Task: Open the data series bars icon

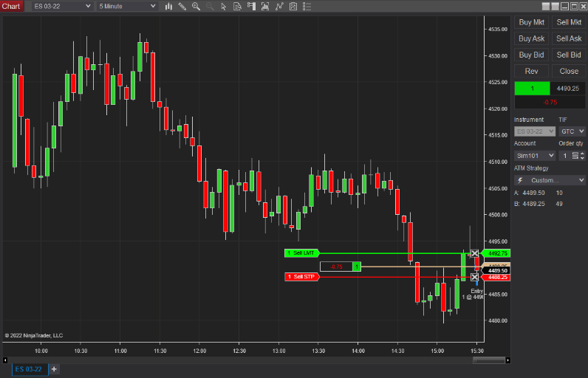Action: tap(265, 7)
